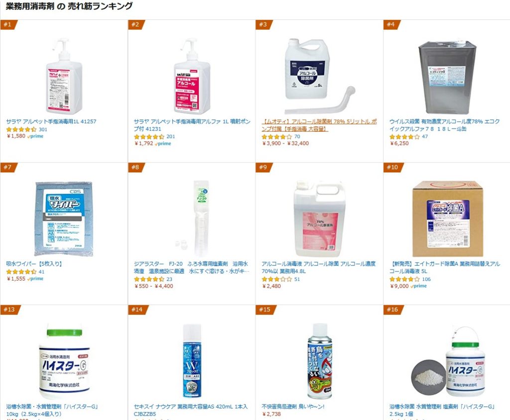The image size is (510, 420).
Task: Click the ¥3,900 - ¥32,400 price range
Action: pyautogui.click(x=285, y=143)
